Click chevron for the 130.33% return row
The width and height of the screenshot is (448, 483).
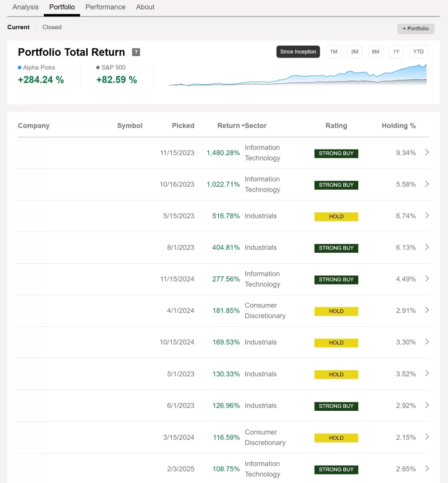(x=427, y=374)
